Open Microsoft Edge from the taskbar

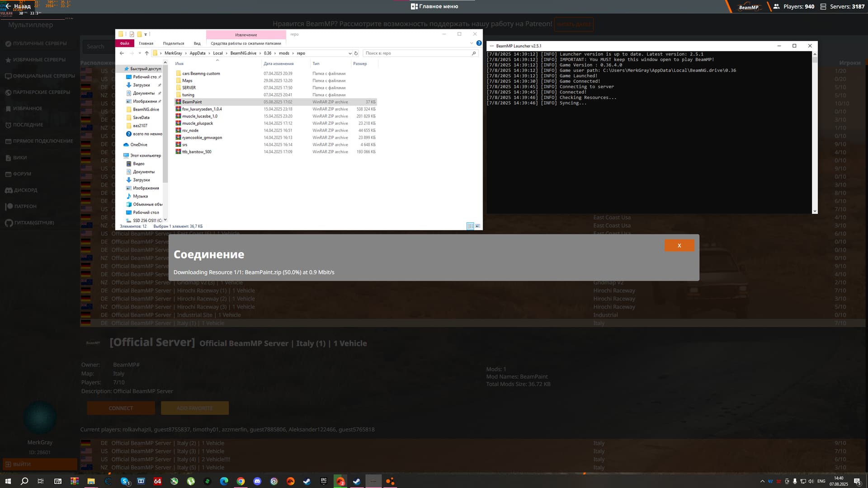tap(224, 481)
